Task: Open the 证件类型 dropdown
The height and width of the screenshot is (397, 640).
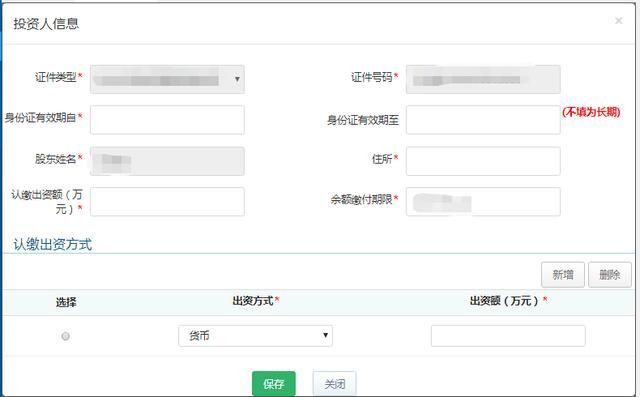Action: (167, 79)
